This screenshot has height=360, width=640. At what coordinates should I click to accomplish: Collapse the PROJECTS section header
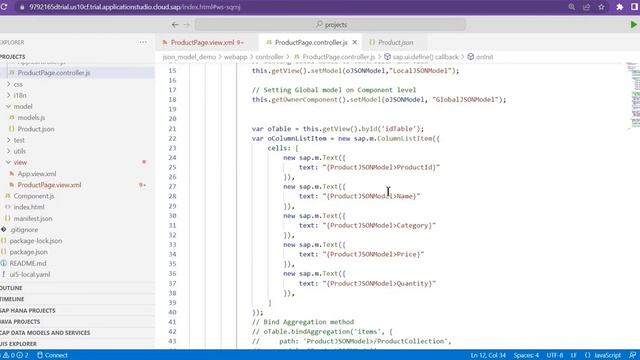(13, 56)
